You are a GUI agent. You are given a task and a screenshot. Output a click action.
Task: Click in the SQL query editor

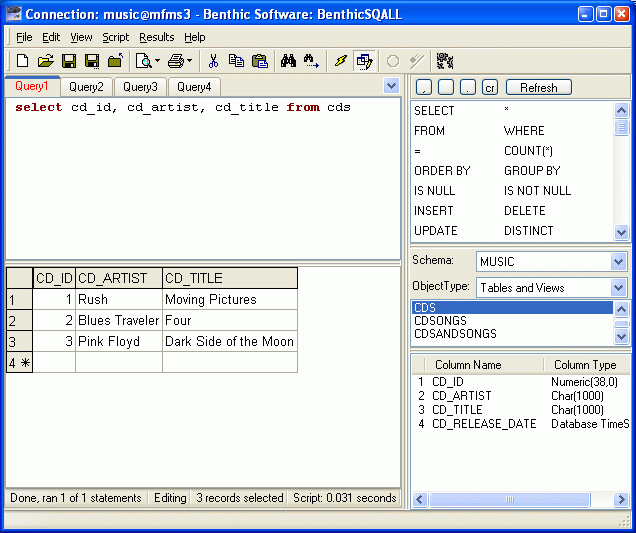tap(203, 178)
